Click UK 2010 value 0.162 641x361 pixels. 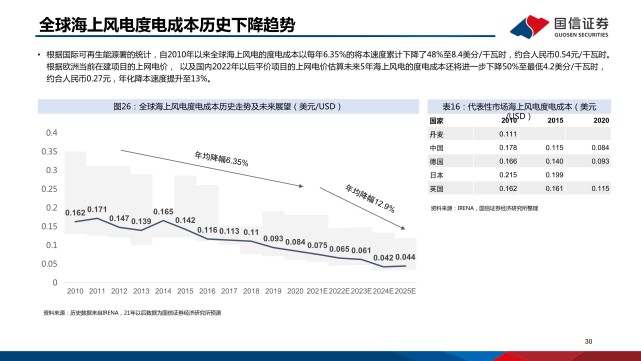click(x=508, y=188)
